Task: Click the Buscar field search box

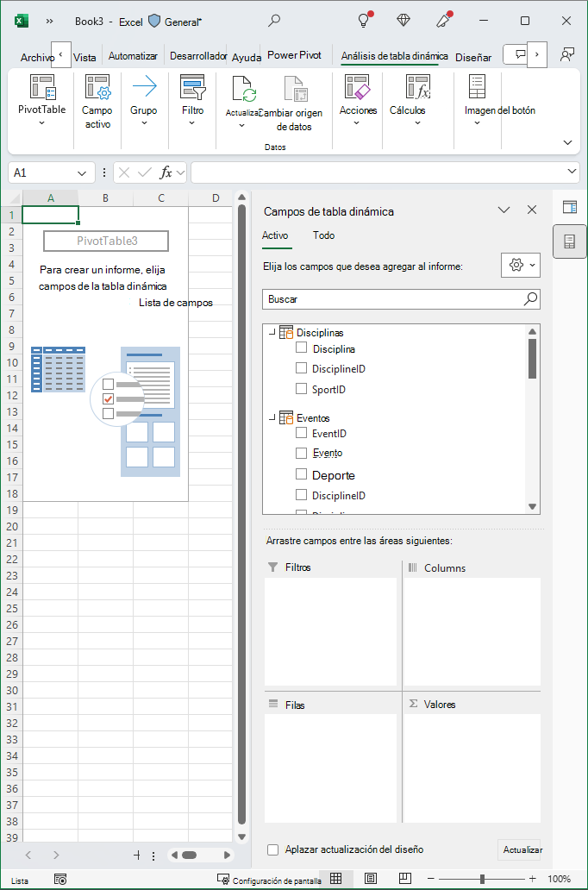Action: pos(401,299)
